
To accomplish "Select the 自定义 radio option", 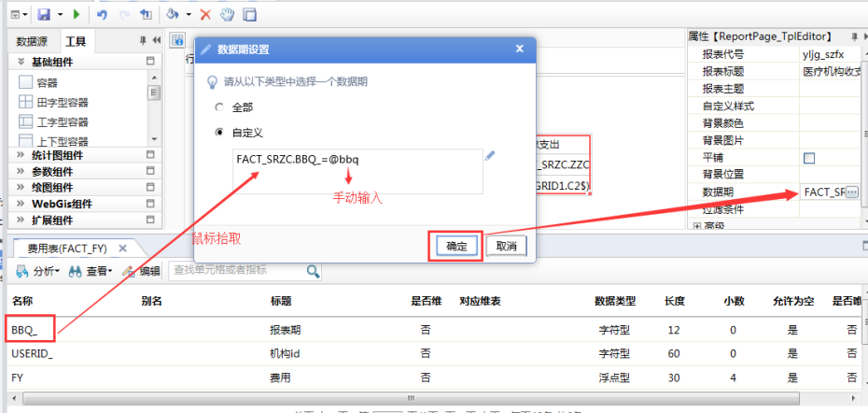I will point(219,133).
